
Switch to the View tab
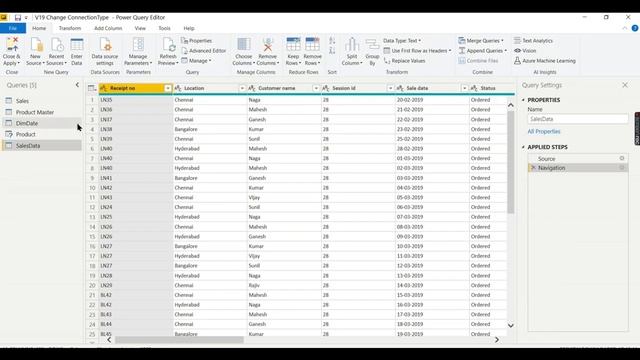click(x=140, y=28)
